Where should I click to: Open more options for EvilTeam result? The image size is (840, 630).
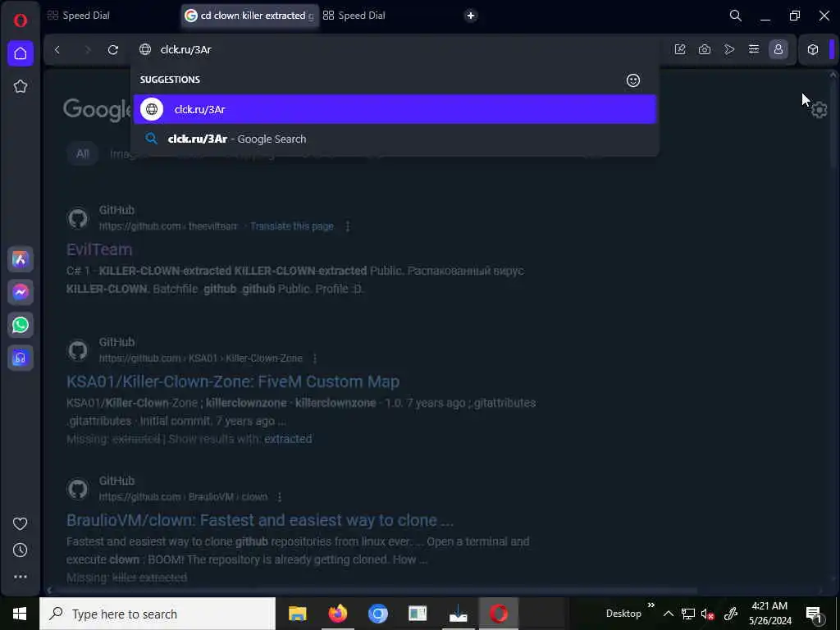(x=348, y=226)
